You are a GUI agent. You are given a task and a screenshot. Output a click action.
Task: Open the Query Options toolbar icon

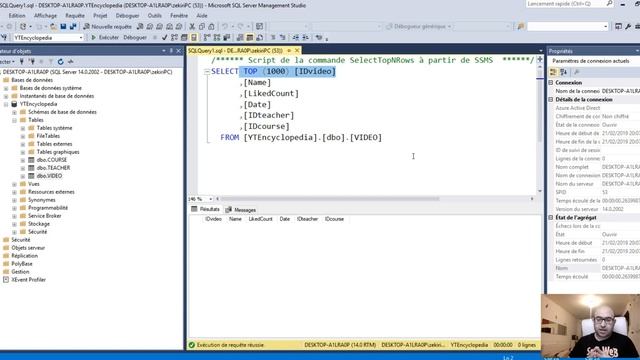184,38
